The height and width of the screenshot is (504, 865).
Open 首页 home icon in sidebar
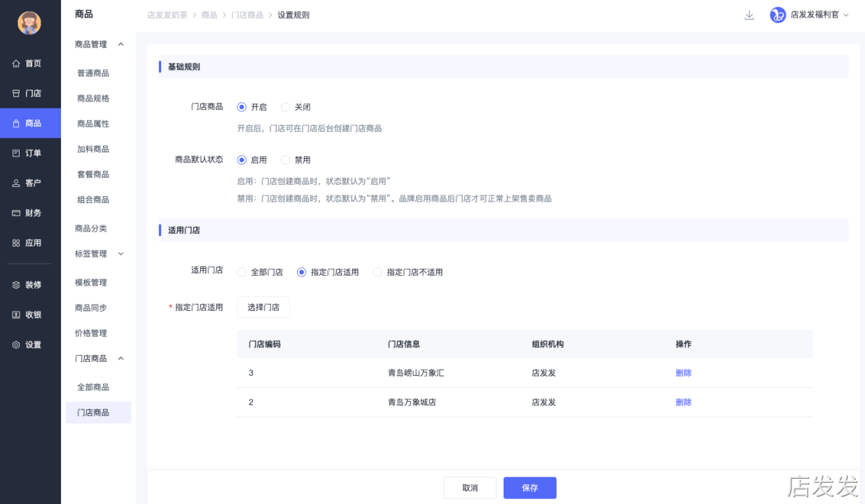pos(16,64)
